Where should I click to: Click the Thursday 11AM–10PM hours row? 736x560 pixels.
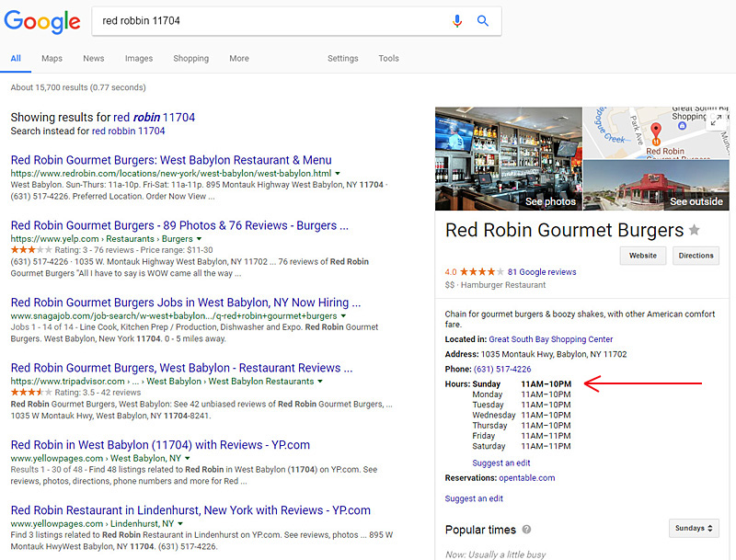coord(522,426)
